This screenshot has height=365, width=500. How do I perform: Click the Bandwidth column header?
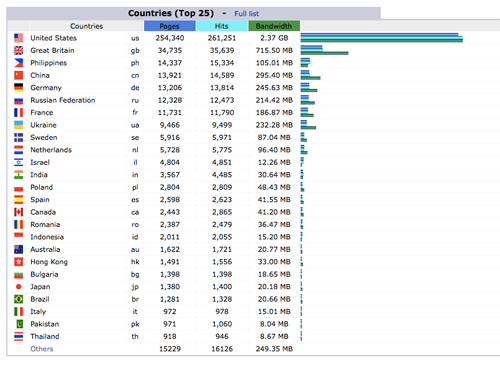tap(274, 26)
